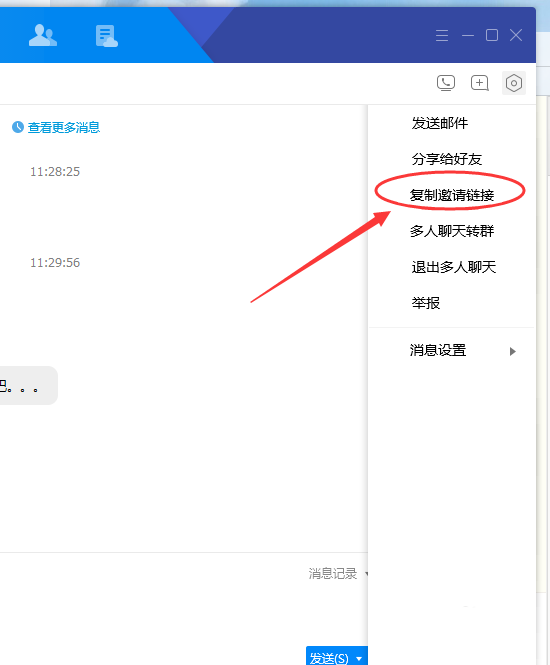
Task: Expand the 消息设置 submenu arrow
Action: [513, 351]
